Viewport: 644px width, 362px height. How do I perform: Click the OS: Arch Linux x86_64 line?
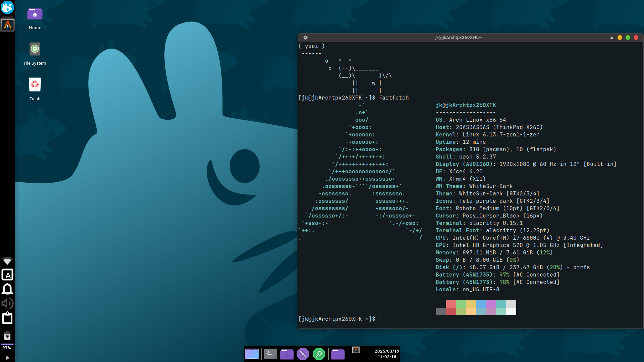(x=471, y=120)
